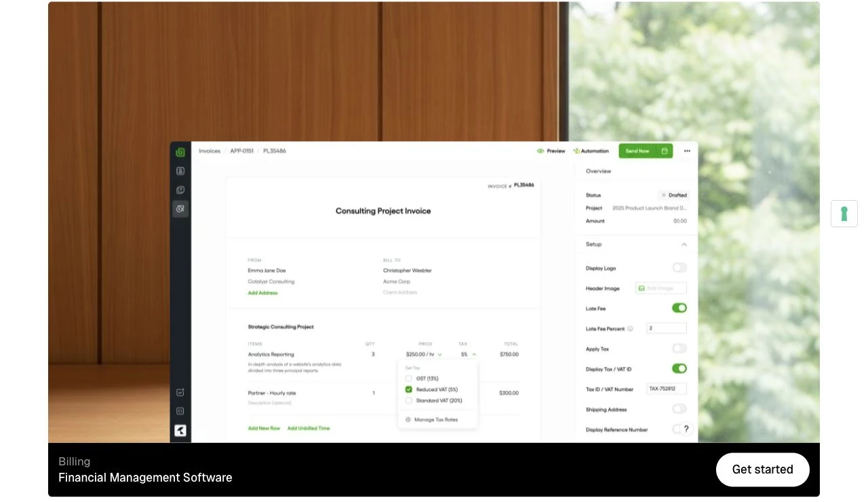Click the Client Address placeholder field
This screenshot has height=502, width=868.
coord(400,292)
